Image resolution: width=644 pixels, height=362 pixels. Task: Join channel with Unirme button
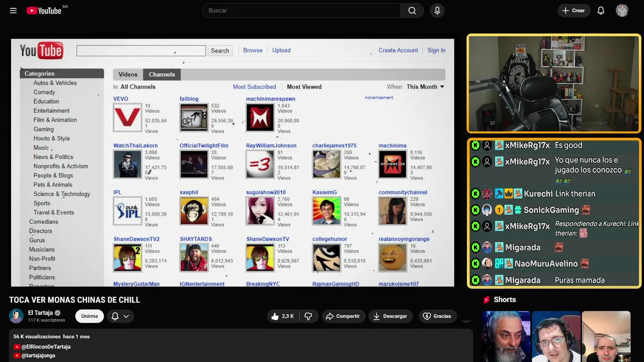(90, 316)
